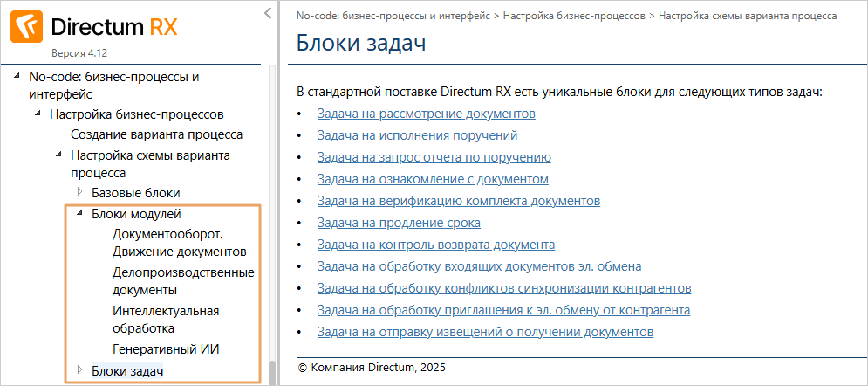The image size is (868, 386).
Task: Collapse the navigation pane with the chevron
Action: (x=267, y=13)
